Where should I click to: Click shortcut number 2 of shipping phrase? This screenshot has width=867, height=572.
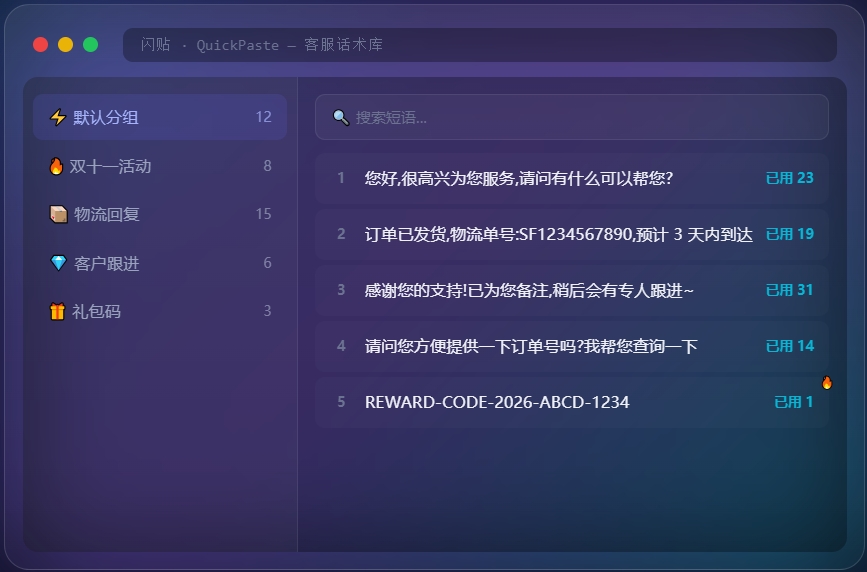[x=341, y=233]
